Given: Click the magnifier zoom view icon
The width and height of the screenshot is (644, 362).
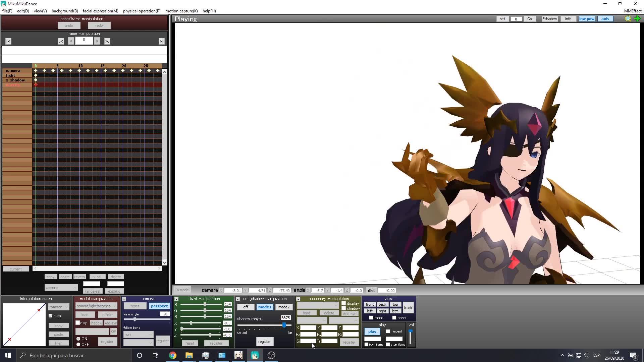Looking at the screenshot, I should point(628,19).
